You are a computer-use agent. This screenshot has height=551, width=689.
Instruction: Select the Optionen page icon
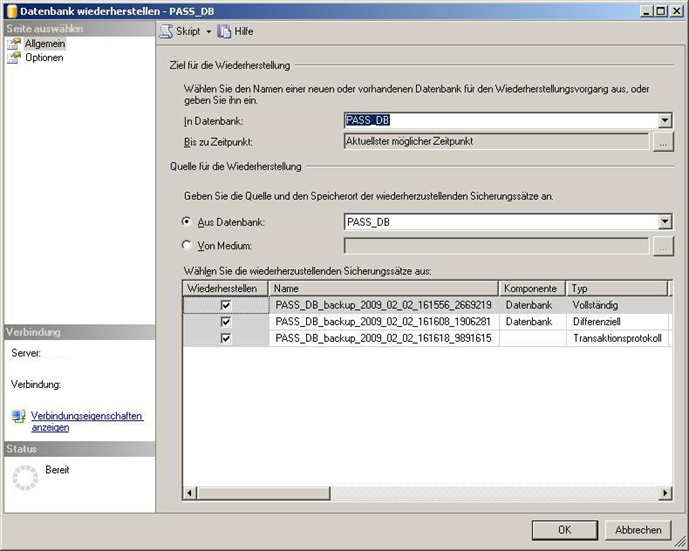(14, 58)
